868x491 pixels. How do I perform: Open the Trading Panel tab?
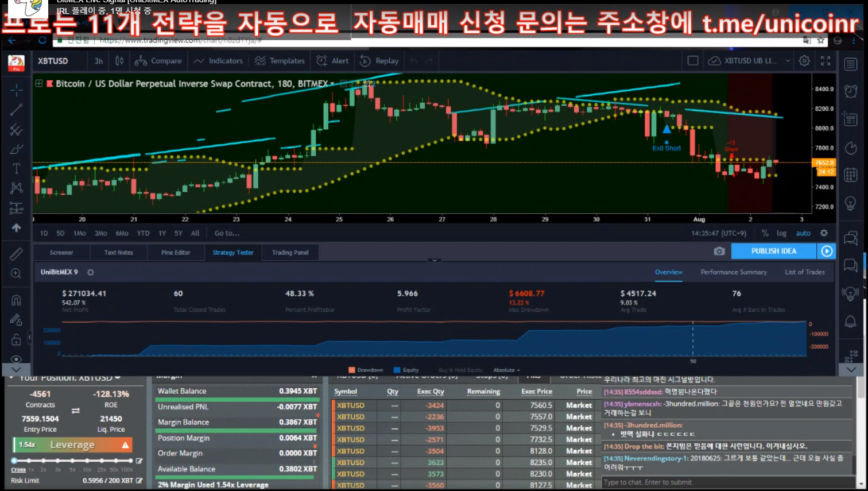click(x=290, y=252)
